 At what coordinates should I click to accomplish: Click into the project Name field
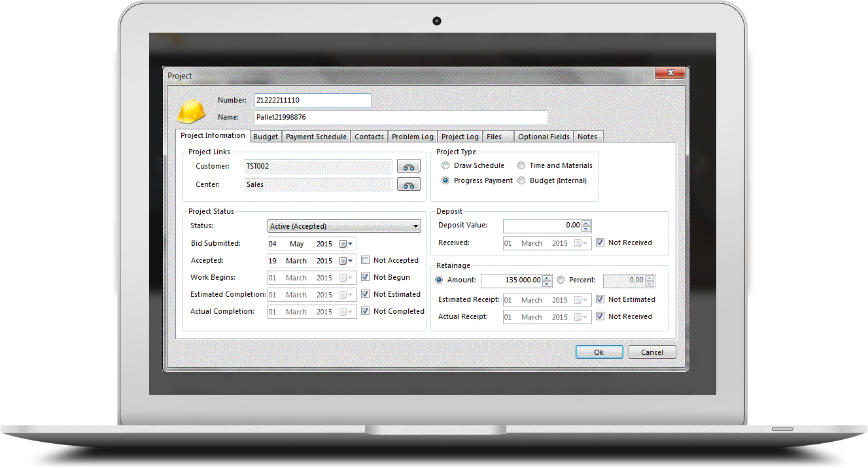click(400, 118)
